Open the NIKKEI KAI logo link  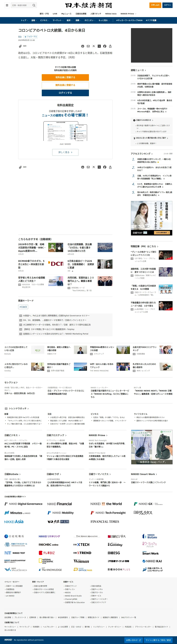coord(152,561)
